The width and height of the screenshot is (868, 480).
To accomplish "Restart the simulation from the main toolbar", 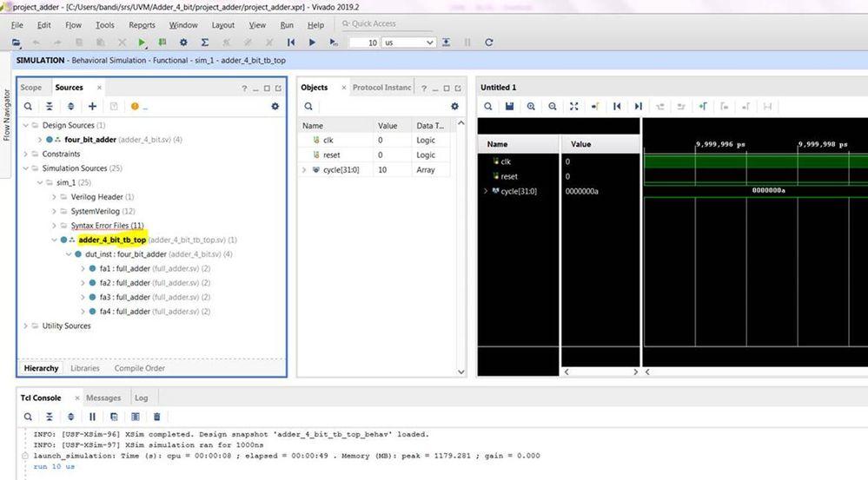I will pyautogui.click(x=290, y=42).
